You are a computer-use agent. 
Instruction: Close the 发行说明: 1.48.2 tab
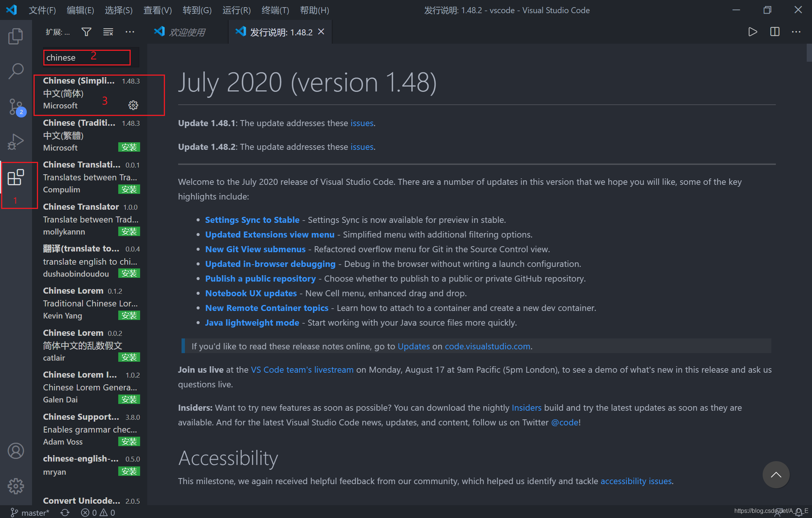tap(321, 32)
